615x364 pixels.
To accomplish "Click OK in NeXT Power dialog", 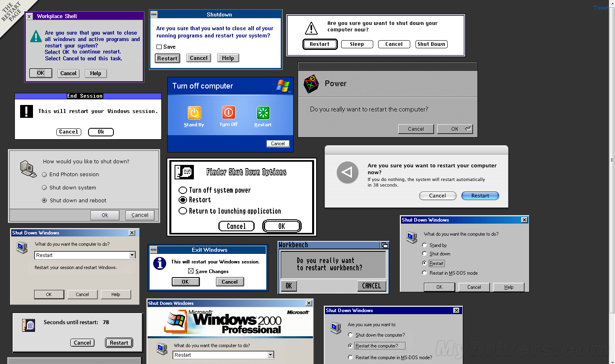I will click(455, 129).
